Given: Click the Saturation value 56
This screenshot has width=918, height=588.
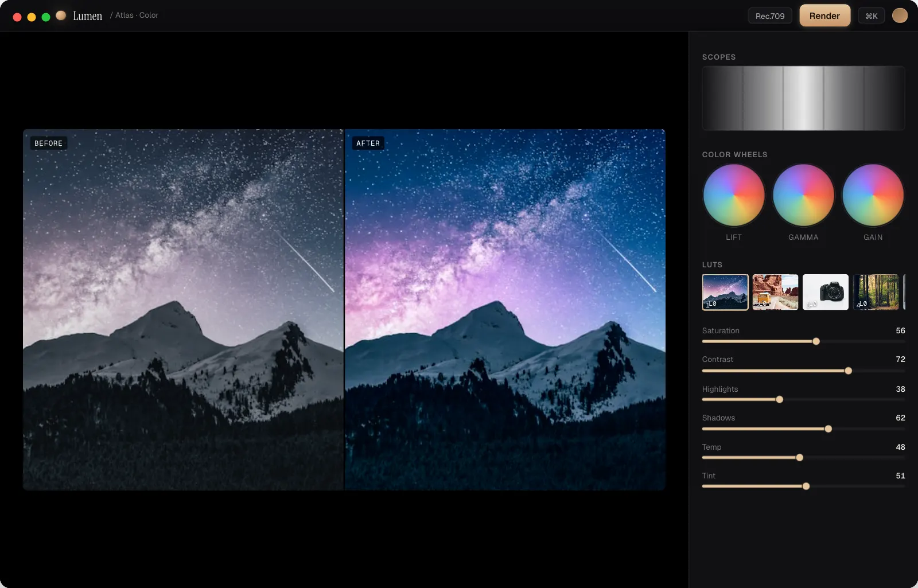Looking at the screenshot, I should click(x=900, y=330).
